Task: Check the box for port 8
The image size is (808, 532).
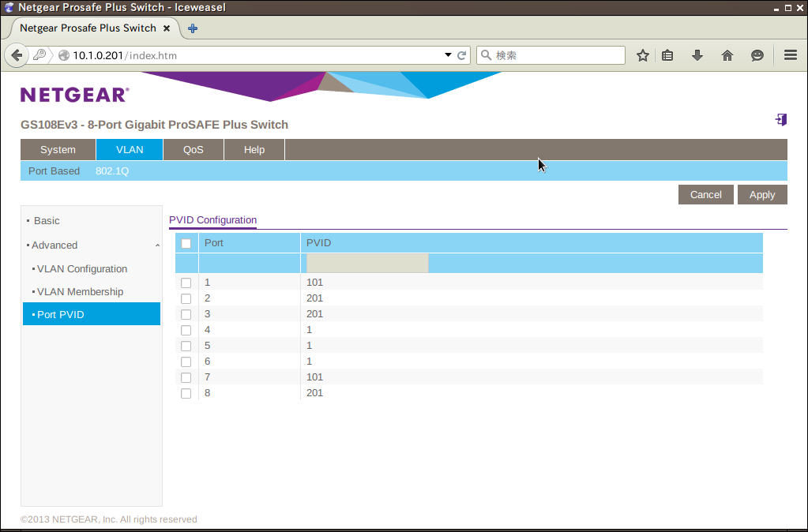Action: click(x=186, y=393)
